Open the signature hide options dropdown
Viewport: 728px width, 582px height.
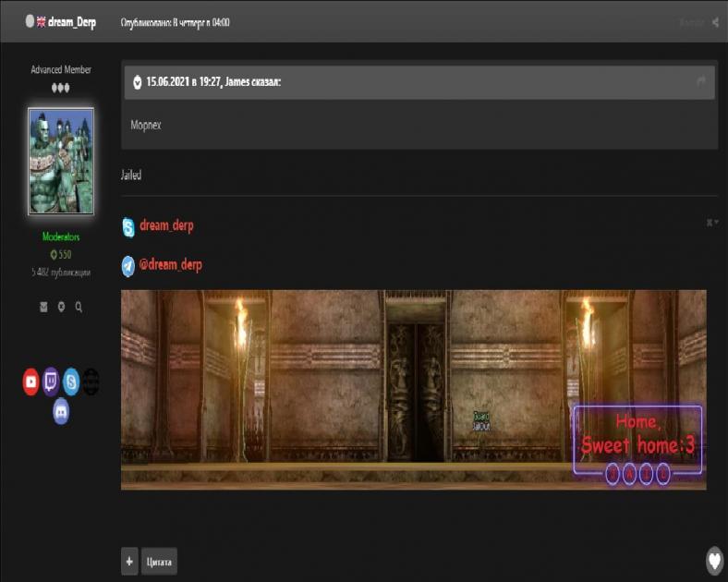coord(711,223)
